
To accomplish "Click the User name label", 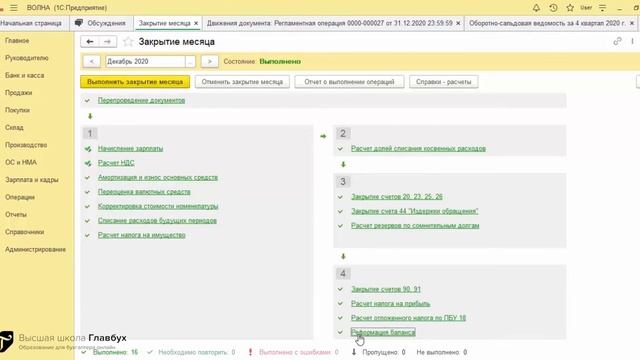I will pyautogui.click(x=586, y=8).
